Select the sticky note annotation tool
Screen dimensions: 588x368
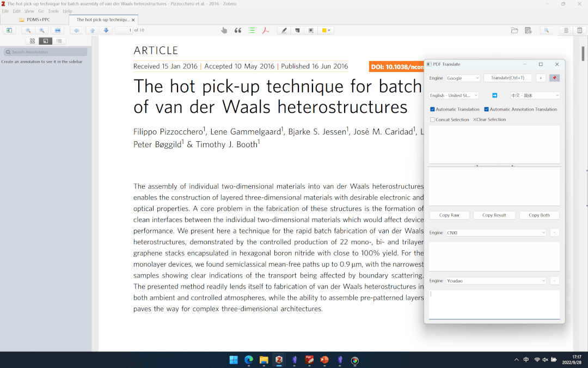coord(297,31)
